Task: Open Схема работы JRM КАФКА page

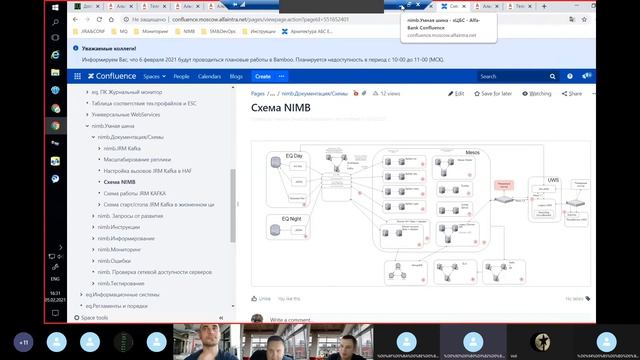Action: click(x=135, y=193)
